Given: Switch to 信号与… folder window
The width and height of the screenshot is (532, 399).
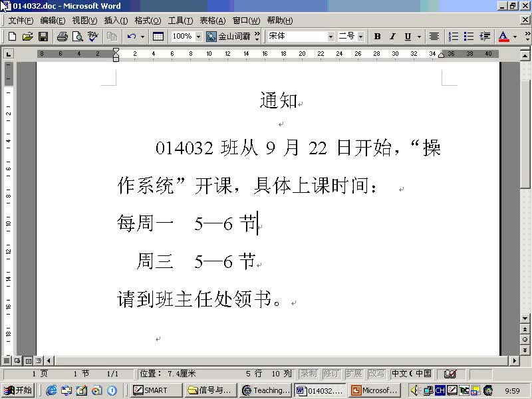Looking at the screenshot, I should coord(211,390).
